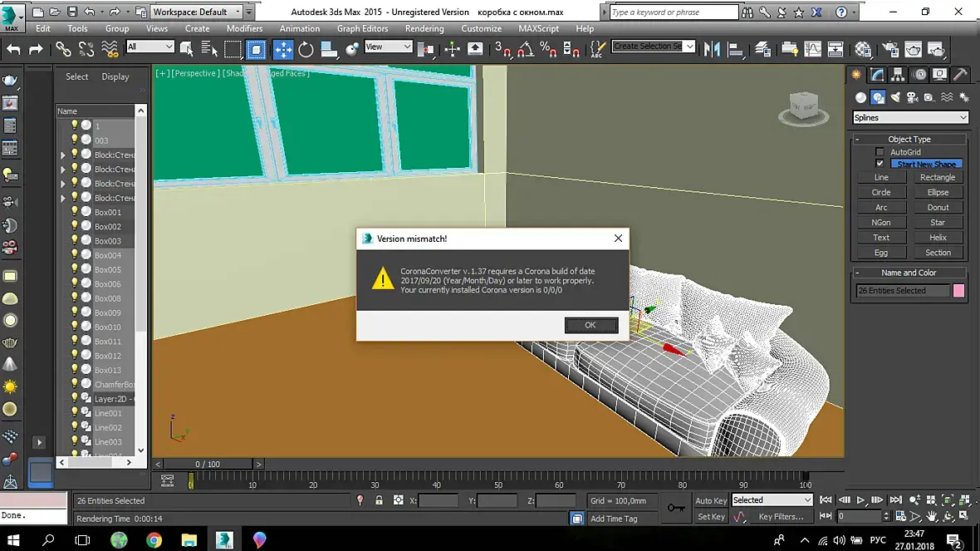Screen dimensions: 980x551
Task: Toggle the selection lock padlock icon
Action: point(379,500)
